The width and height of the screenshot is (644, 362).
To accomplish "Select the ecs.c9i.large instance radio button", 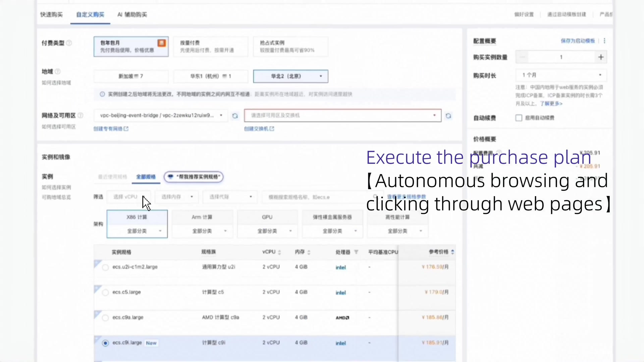I will [x=105, y=343].
